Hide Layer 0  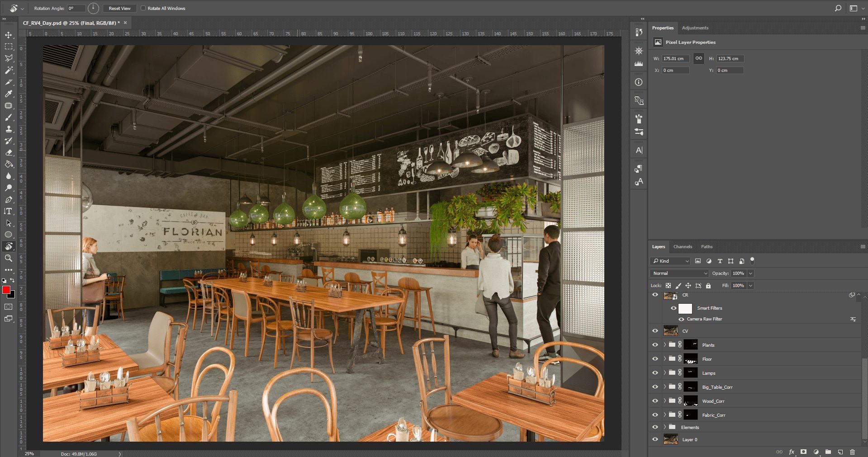point(655,439)
